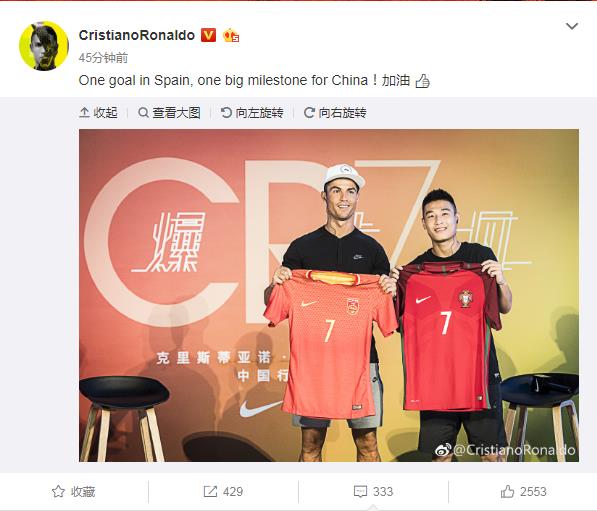Image resolution: width=597 pixels, height=511 pixels.
Task: Rotate image right with 向右旋转
Action: 335,113
